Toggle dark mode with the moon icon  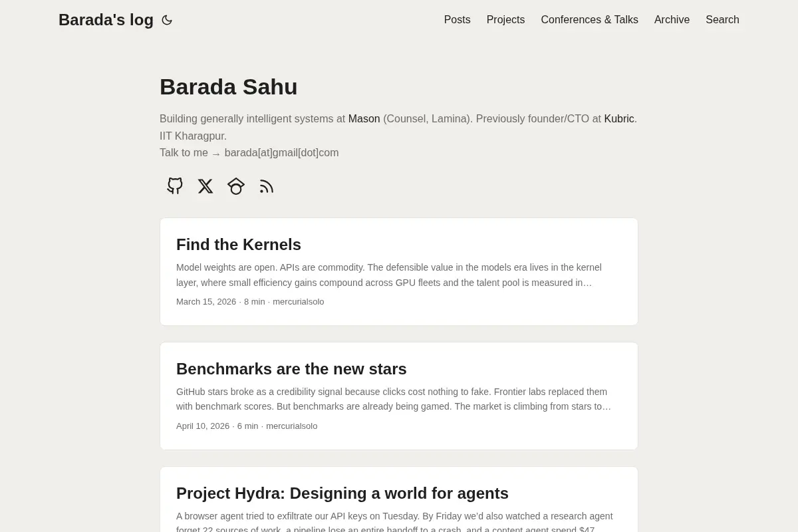coord(167,20)
